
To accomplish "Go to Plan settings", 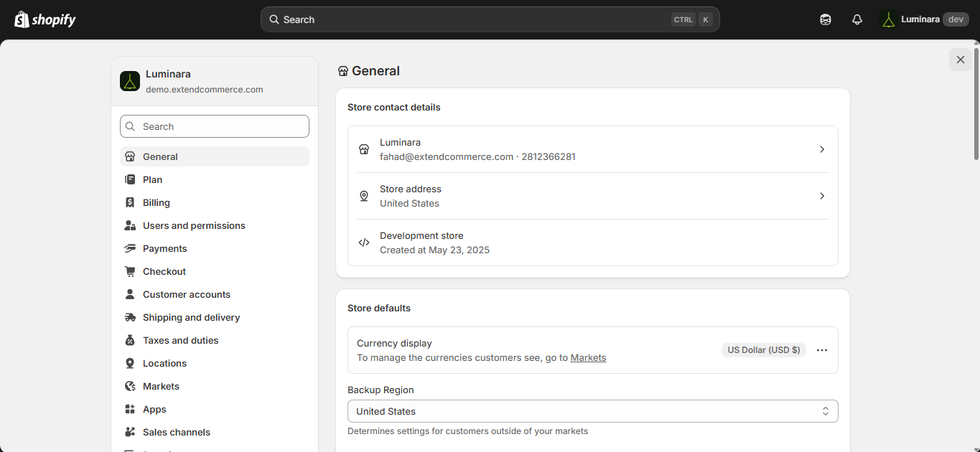I will [x=215, y=179].
